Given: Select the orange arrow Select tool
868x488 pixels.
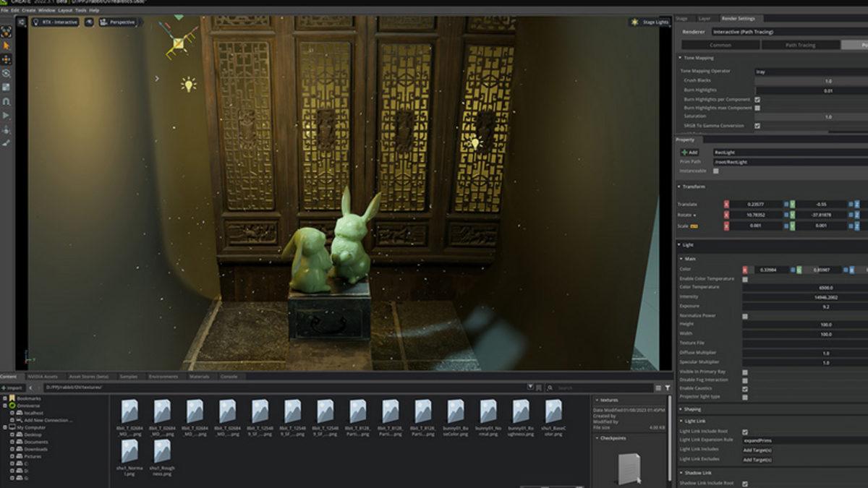Looking at the screenshot, I should [7, 46].
